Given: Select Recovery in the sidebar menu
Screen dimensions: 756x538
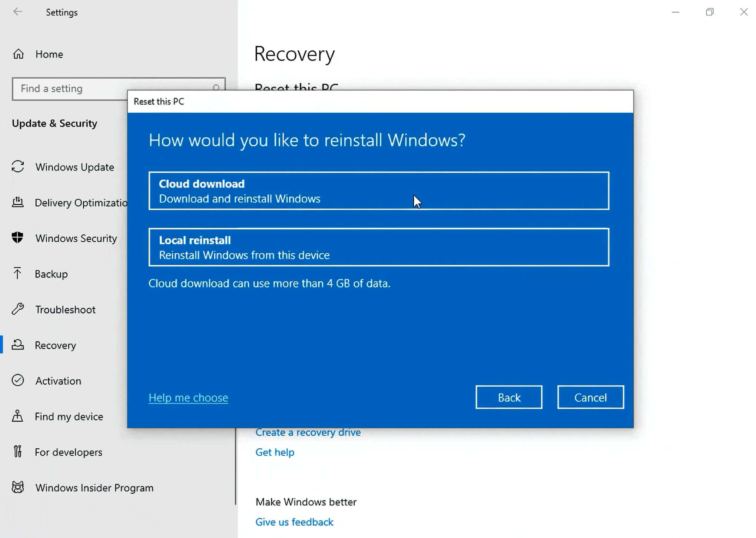Looking at the screenshot, I should tap(55, 345).
